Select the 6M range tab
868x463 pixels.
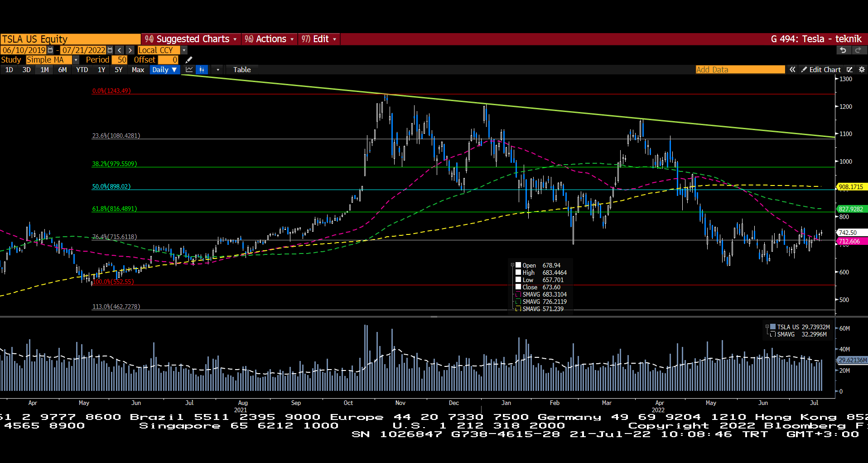pyautogui.click(x=63, y=69)
